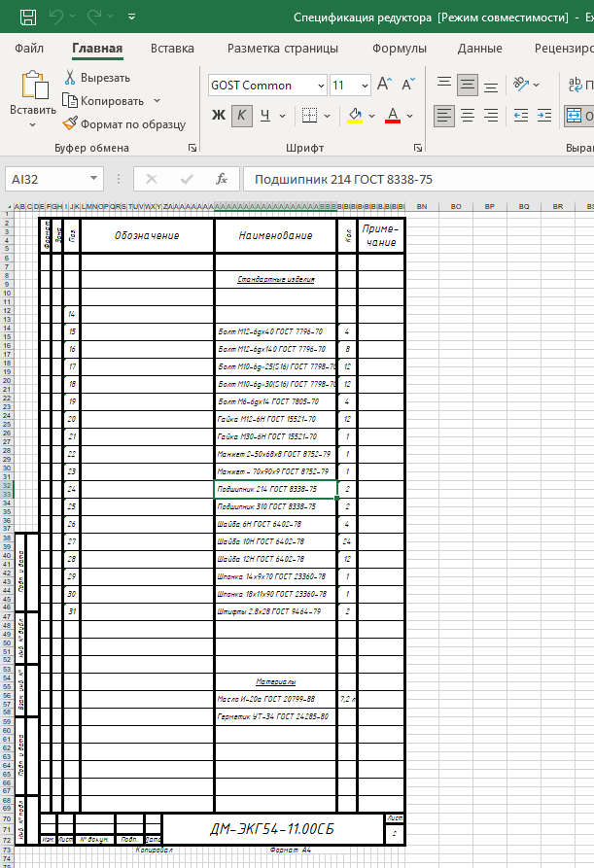The image size is (594, 868).
Task: Expand the Вставить paste options arrow
Action: pyautogui.click(x=33, y=125)
